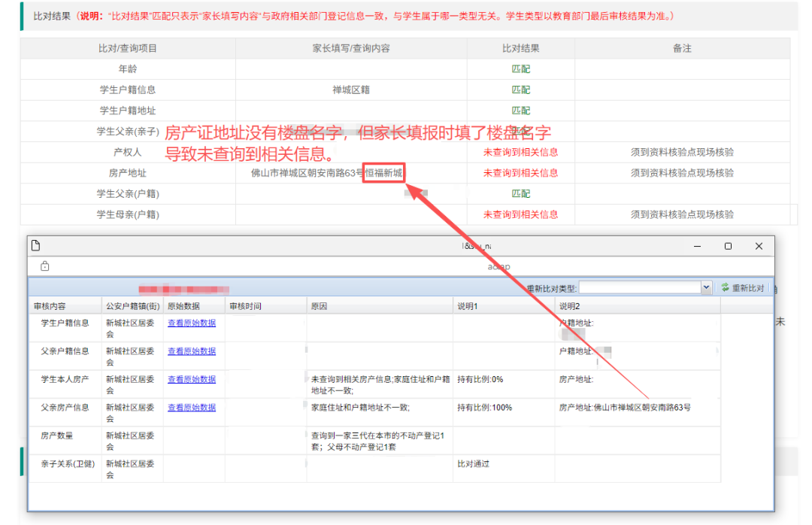Click 未查询到相关信息 in 房产地址 row

[x=520, y=172]
